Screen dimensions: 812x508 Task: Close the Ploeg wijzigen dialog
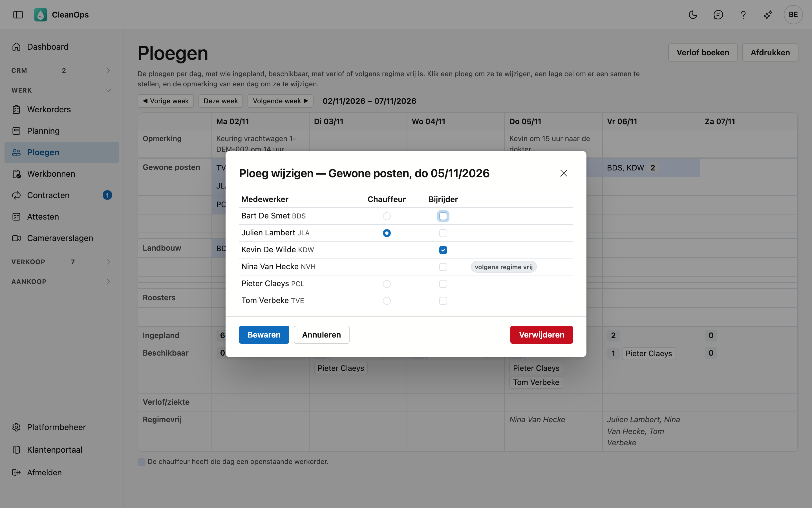(x=564, y=173)
